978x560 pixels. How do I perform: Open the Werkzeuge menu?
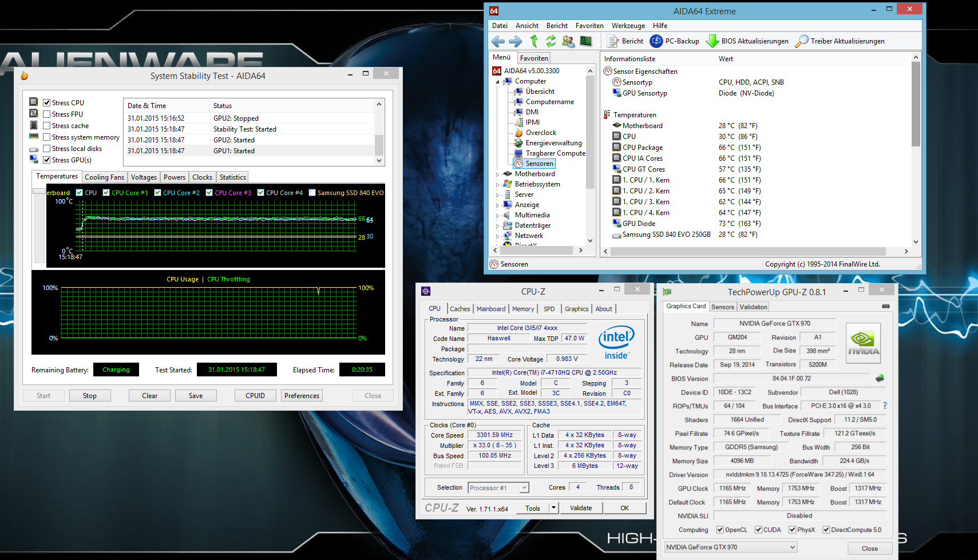(628, 26)
